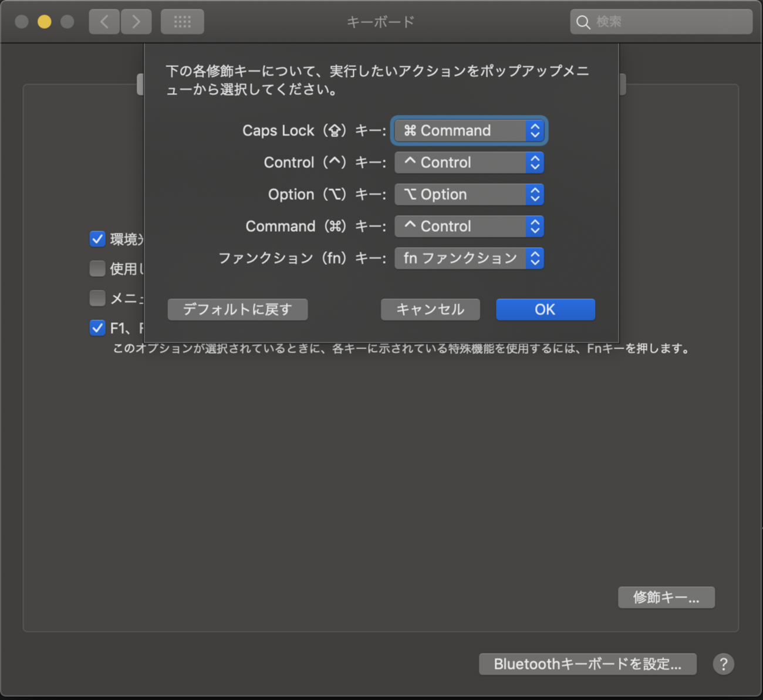Show all preferences grid icon
The width and height of the screenshot is (763, 700).
(x=182, y=22)
